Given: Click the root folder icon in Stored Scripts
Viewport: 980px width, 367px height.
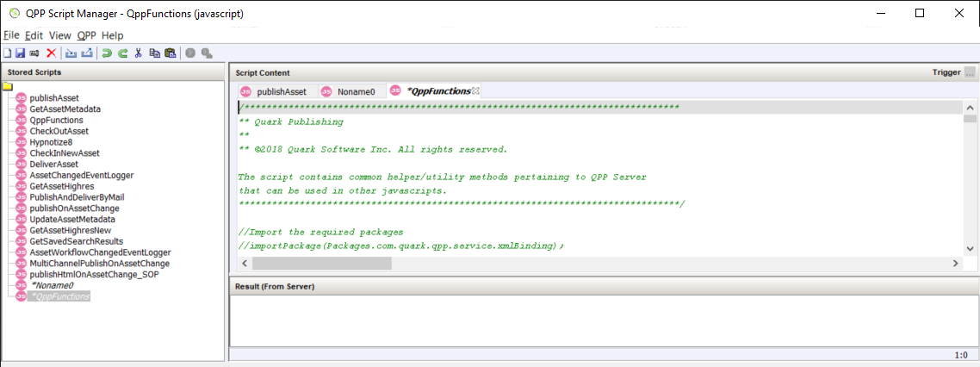Looking at the screenshot, I should (8, 86).
